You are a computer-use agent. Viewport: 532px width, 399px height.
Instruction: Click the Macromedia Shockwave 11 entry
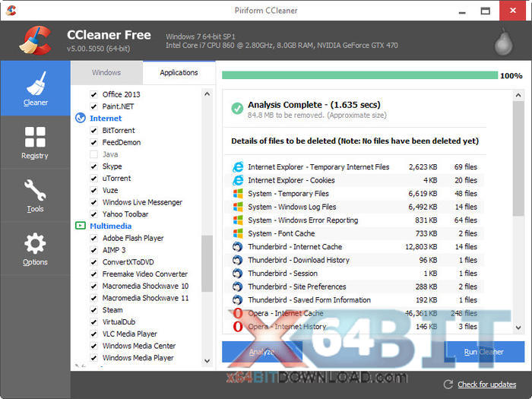point(146,298)
